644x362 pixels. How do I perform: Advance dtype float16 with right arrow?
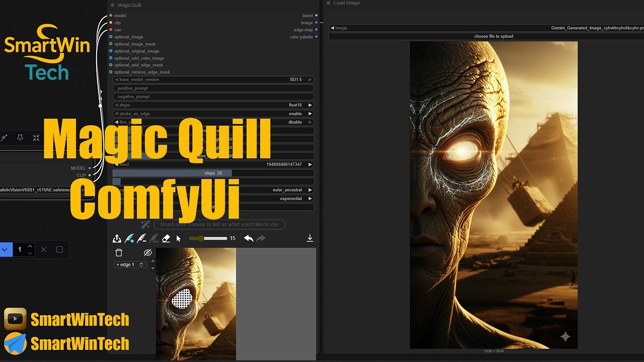click(x=310, y=105)
